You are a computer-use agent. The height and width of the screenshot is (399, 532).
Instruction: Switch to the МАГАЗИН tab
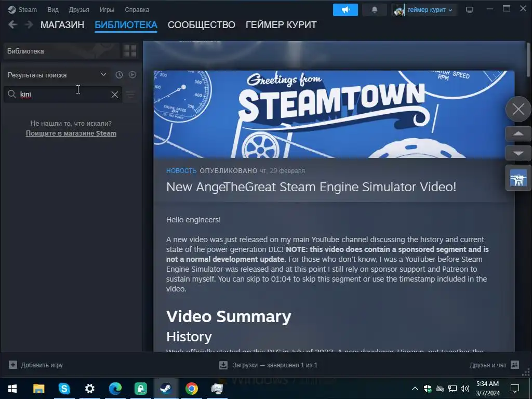(62, 25)
